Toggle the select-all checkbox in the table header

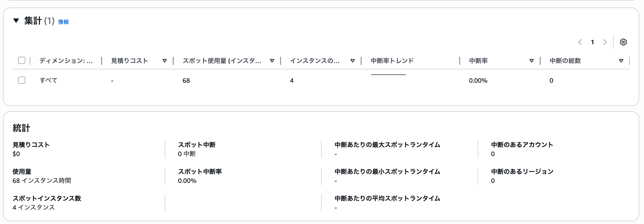tap(21, 60)
